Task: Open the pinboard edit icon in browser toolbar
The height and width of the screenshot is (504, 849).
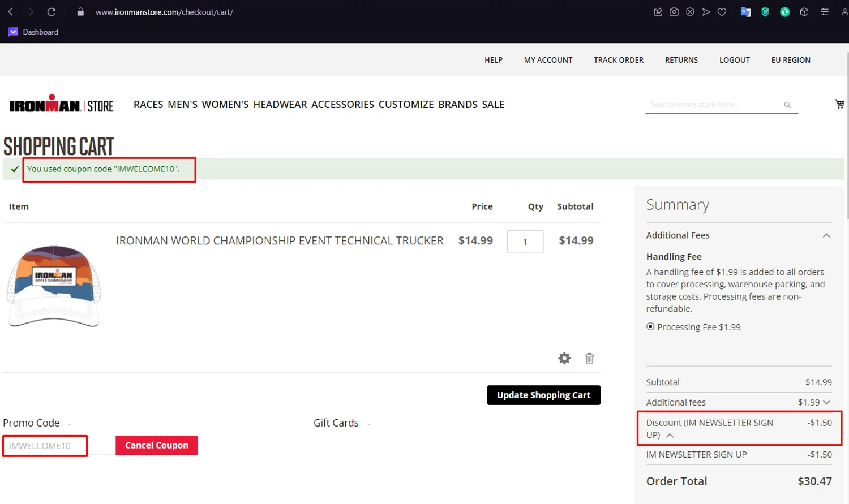Action: [658, 12]
